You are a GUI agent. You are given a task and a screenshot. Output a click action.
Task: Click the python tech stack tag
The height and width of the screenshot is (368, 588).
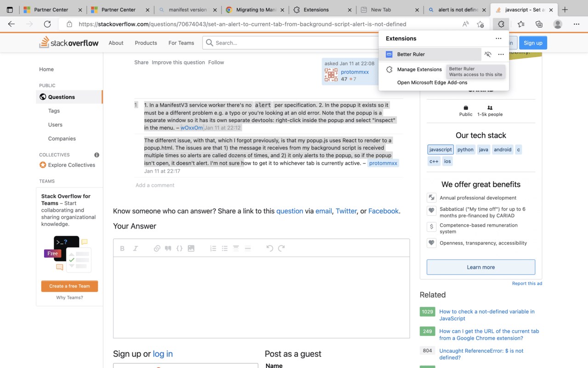[x=465, y=149]
